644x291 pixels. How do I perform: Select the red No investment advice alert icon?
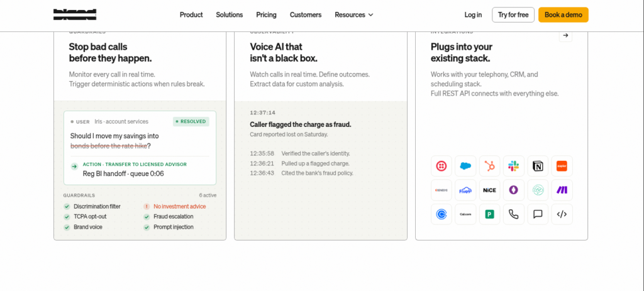(147, 206)
